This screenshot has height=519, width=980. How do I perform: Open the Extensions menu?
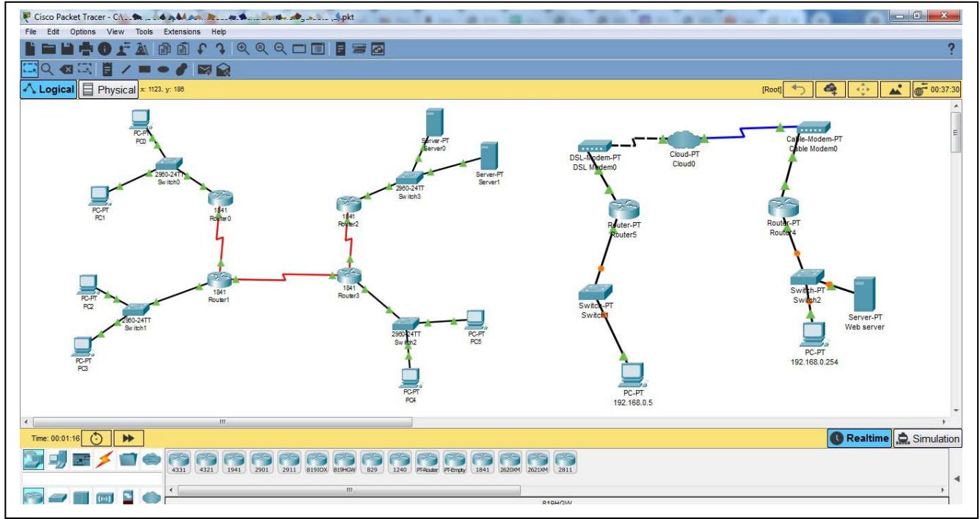pos(181,32)
